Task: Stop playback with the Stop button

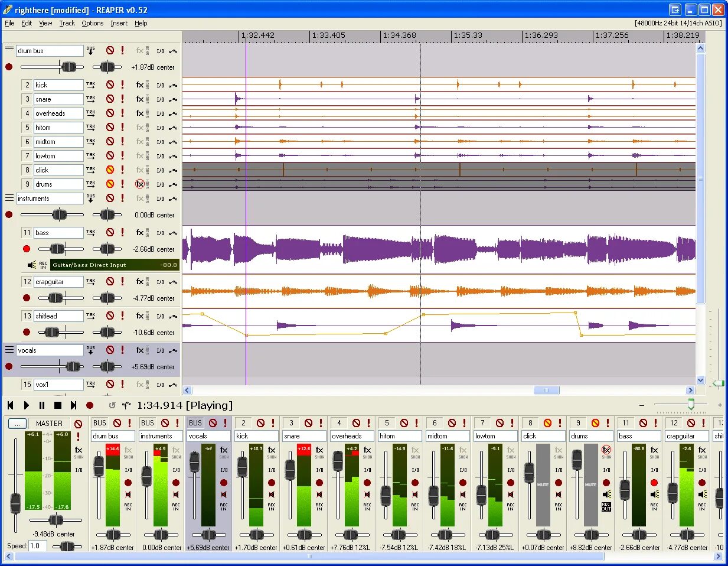Action: tap(58, 405)
